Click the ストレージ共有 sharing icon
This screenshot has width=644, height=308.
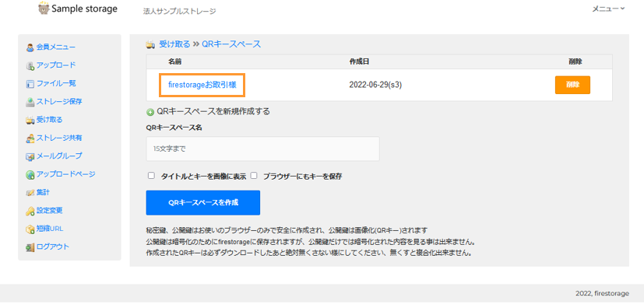tap(30, 138)
